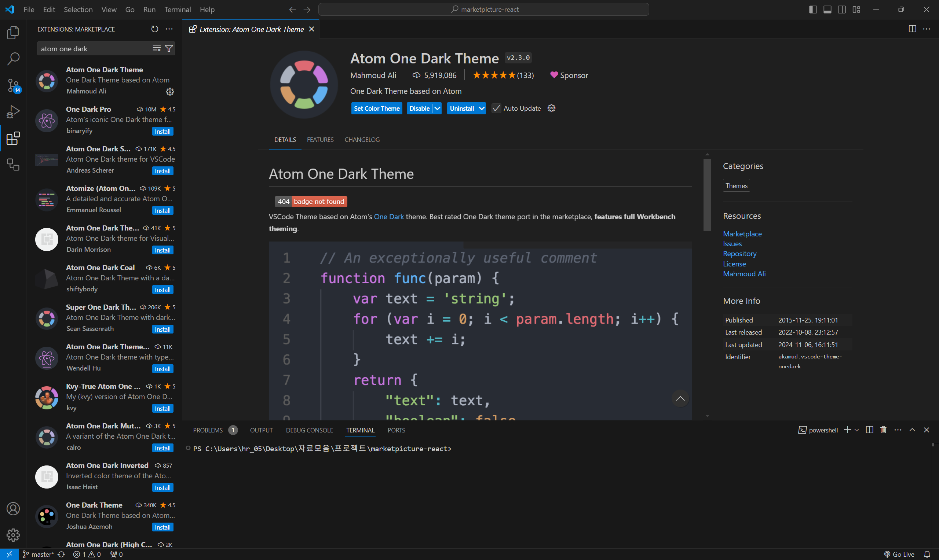
Task: Open Views and More Actions in Extensions sidebar
Action: click(169, 29)
